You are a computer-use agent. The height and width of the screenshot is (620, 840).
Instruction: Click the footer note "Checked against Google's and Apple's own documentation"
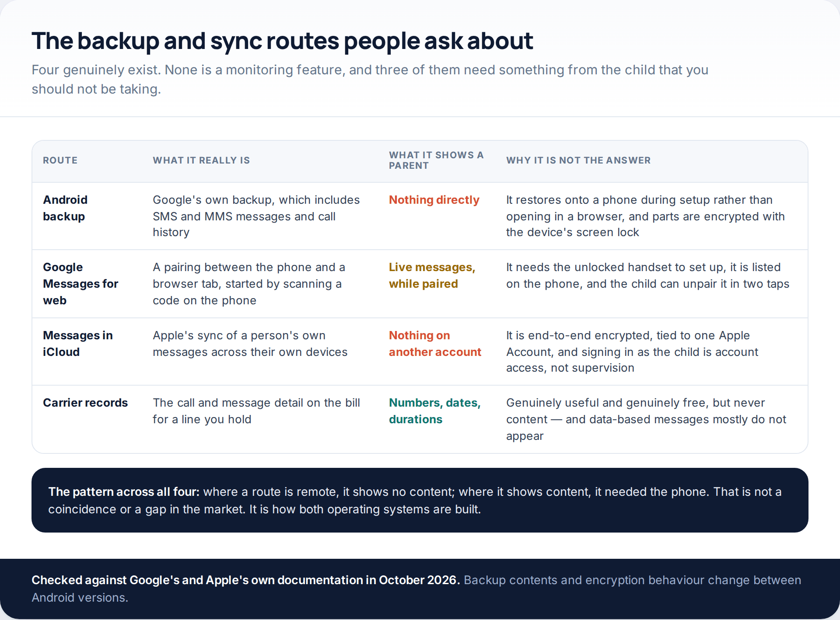245,580
